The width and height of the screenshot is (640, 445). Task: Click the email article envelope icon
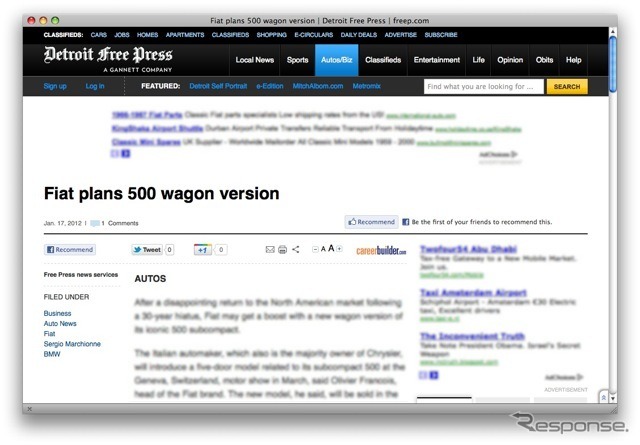point(270,249)
